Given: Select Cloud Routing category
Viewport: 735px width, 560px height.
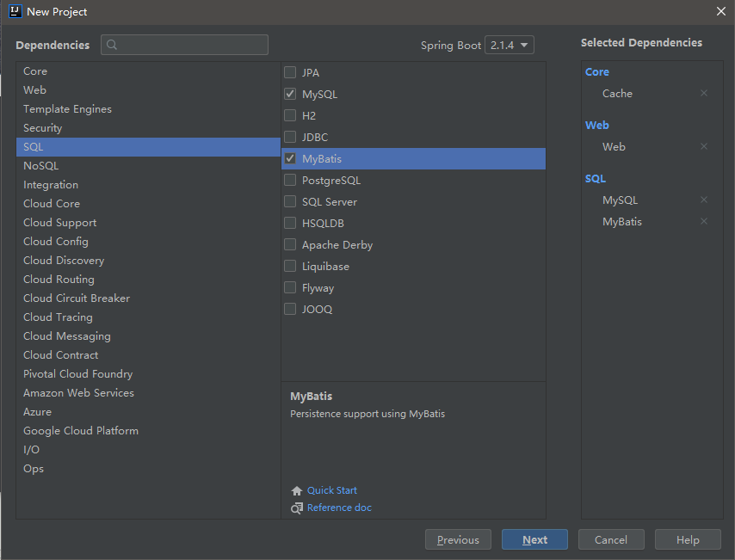Looking at the screenshot, I should [148, 280].
